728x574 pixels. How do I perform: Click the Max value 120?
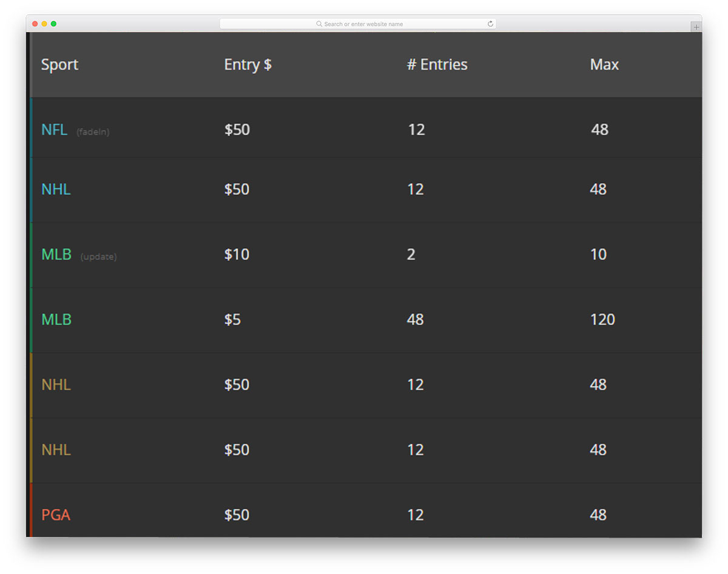point(602,319)
